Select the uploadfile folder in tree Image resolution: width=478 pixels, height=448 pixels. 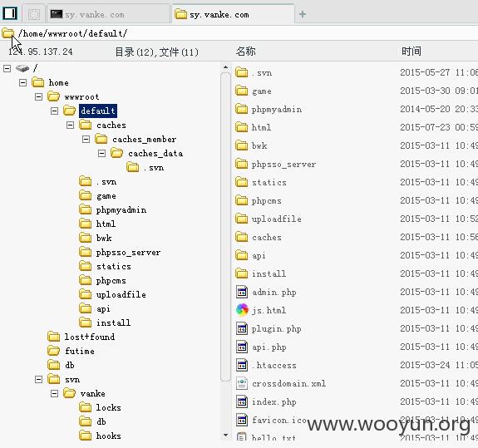pos(121,295)
